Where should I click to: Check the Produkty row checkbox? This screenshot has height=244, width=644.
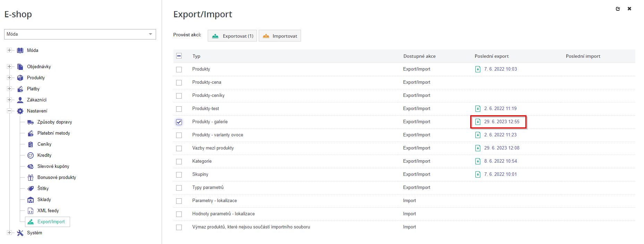pyautogui.click(x=179, y=70)
